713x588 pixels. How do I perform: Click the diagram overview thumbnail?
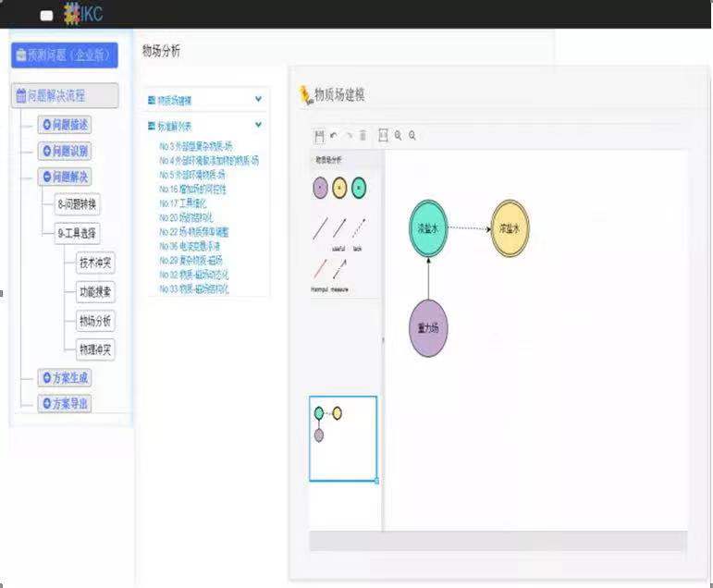coord(343,438)
